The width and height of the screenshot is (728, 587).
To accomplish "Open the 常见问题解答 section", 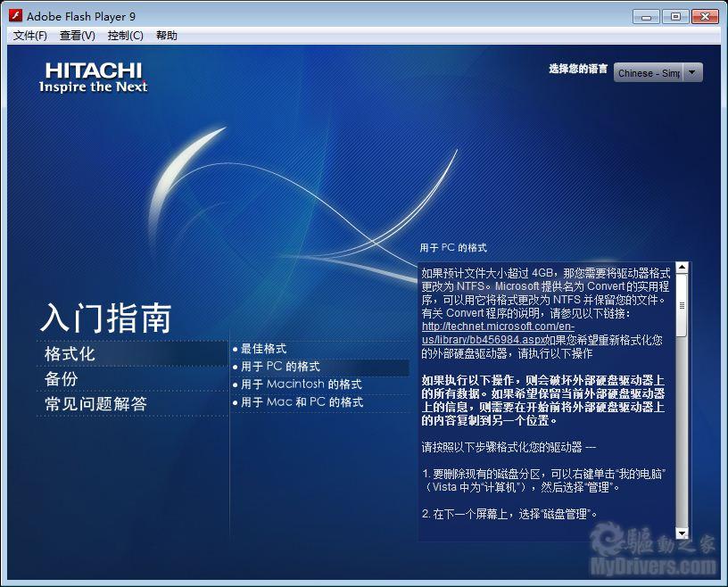I will tap(95, 404).
